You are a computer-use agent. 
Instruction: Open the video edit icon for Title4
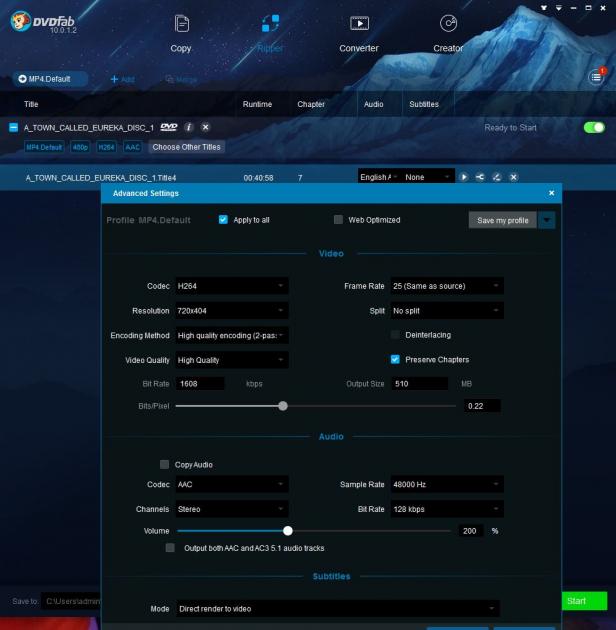(x=497, y=177)
